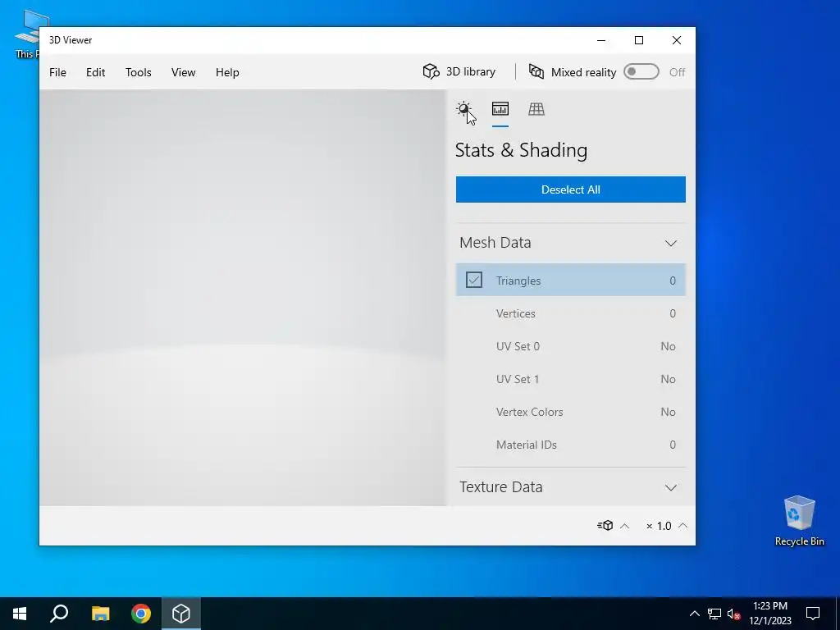This screenshot has height=630, width=840.
Task: Select the Stats & Shading tab icon
Action: tap(500, 109)
